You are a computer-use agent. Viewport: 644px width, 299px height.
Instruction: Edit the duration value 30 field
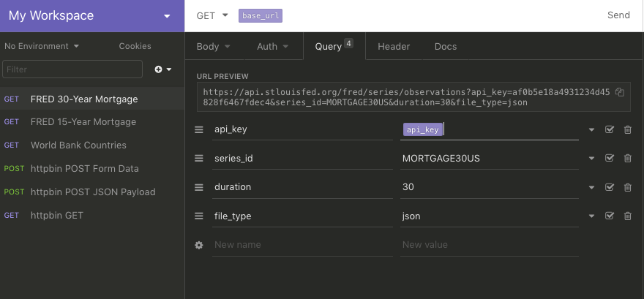[490, 187]
